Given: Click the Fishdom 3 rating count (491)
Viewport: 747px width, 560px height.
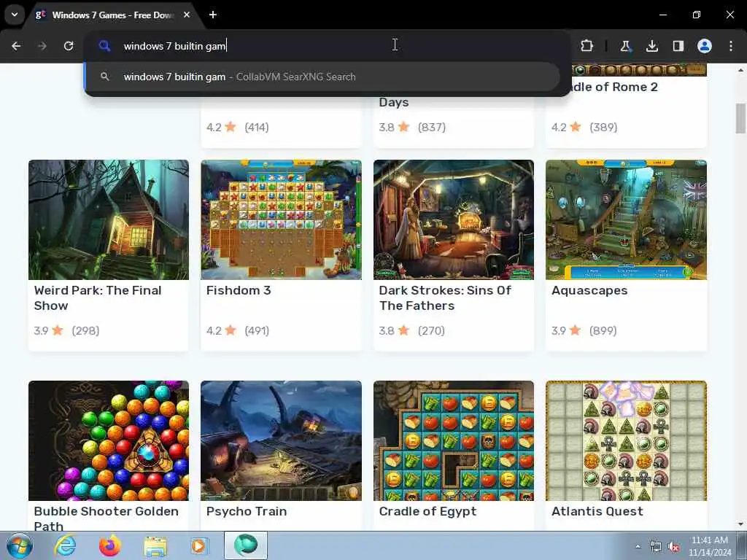Looking at the screenshot, I should [x=257, y=330].
